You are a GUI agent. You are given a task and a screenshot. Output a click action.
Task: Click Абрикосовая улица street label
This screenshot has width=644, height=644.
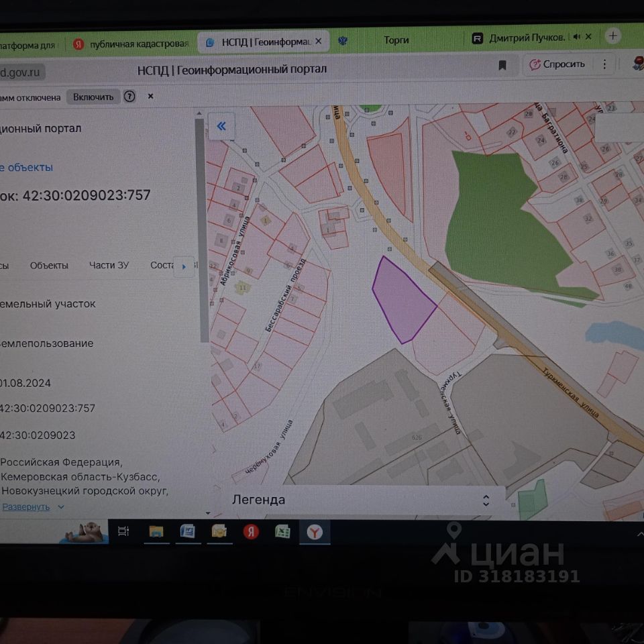[235, 251]
